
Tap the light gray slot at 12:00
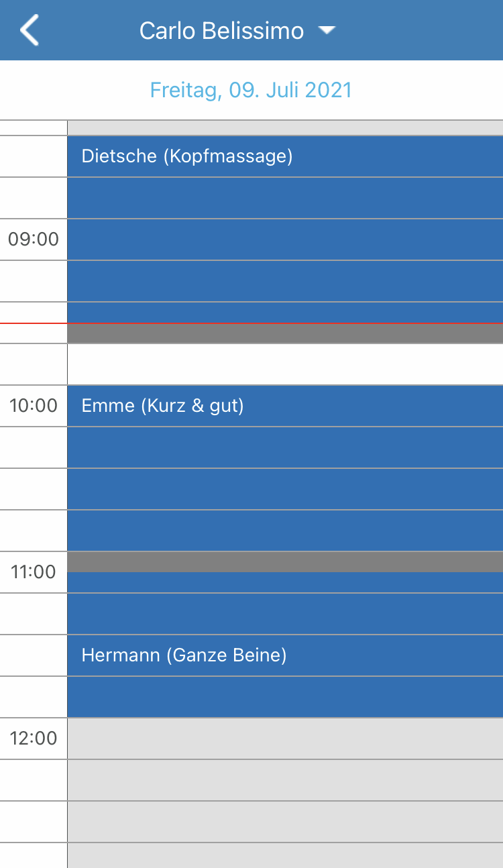pos(285,739)
